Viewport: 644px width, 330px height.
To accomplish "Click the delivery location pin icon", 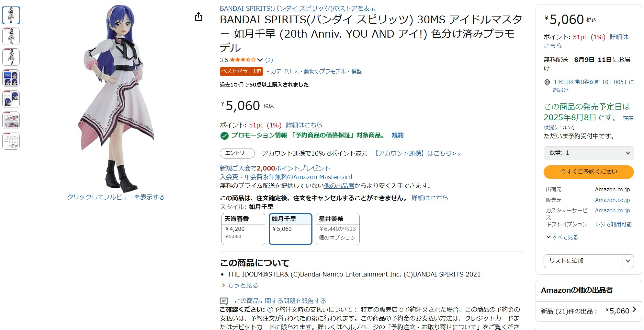I will [548, 82].
